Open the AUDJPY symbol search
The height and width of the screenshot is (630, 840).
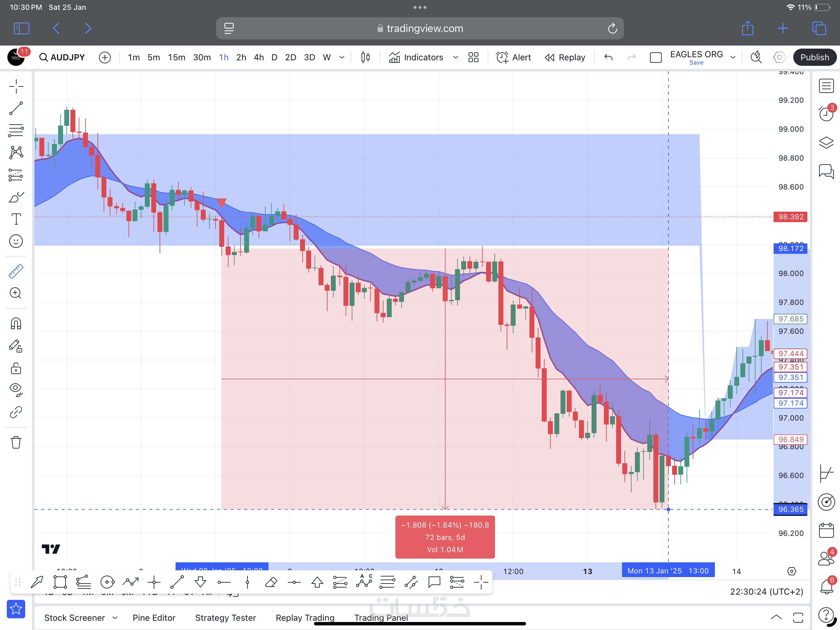[62, 58]
